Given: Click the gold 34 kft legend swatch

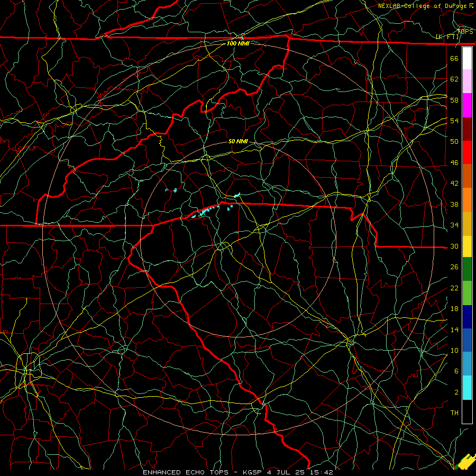Looking at the screenshot, I should [x=467, y=224].
